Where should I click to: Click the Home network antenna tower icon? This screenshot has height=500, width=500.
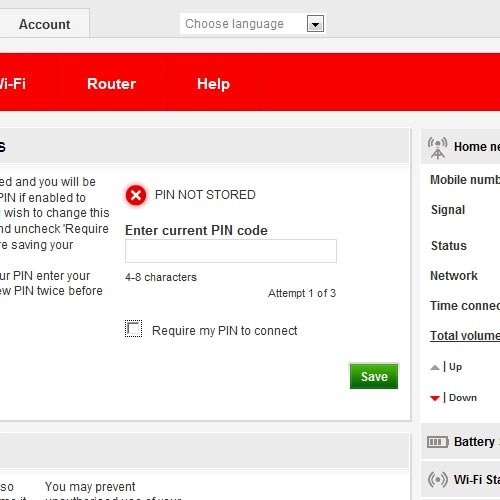pyautogui.click(x=437, y=148)
